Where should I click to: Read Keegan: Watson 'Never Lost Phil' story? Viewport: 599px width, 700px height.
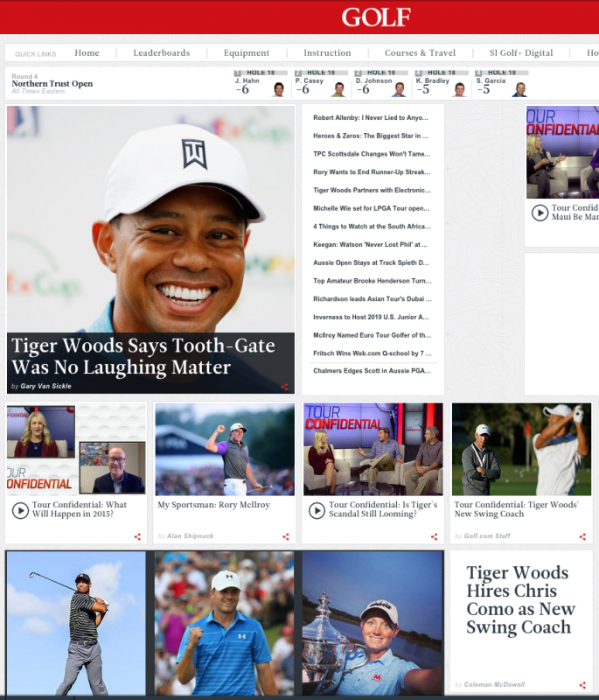coord(370,245)
